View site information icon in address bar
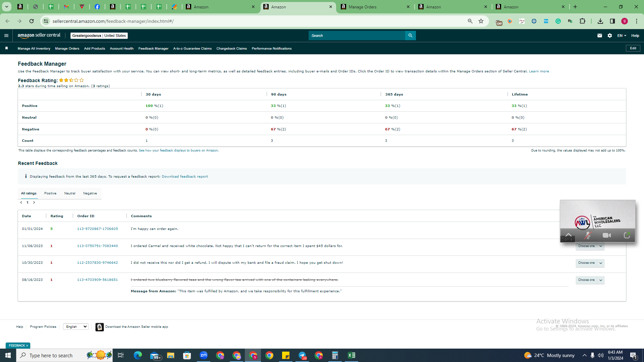Image resolution: width=644 pixels, height=362 pixels. [x=46, y=21]
